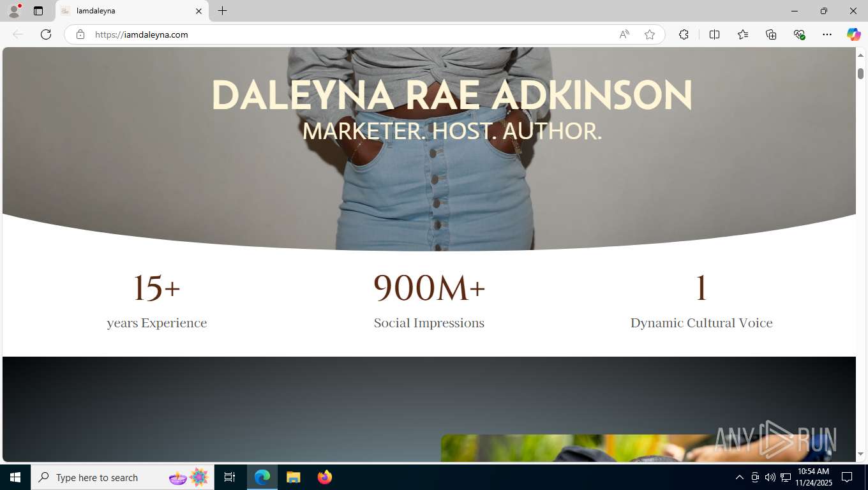The width and height of the screenshot is (868, 490).
Task: Click the taskbar search box
Action: tap(123, 477)
